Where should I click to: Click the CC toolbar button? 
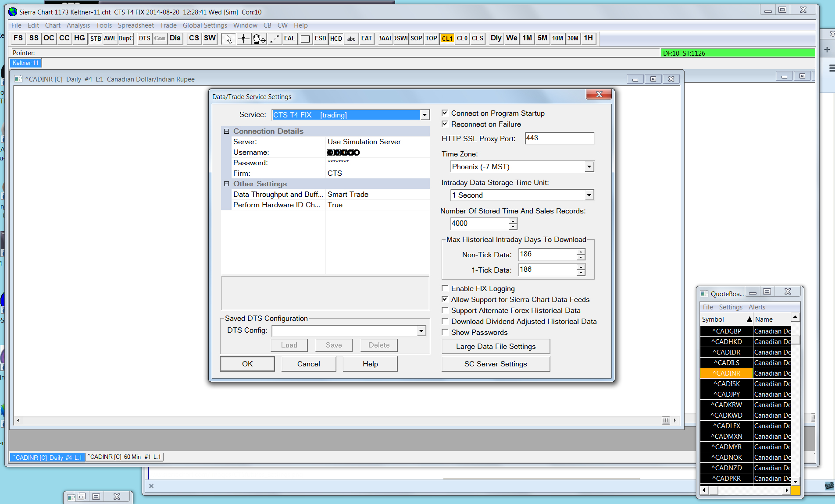pyautogui.click(x=64, y=38)
